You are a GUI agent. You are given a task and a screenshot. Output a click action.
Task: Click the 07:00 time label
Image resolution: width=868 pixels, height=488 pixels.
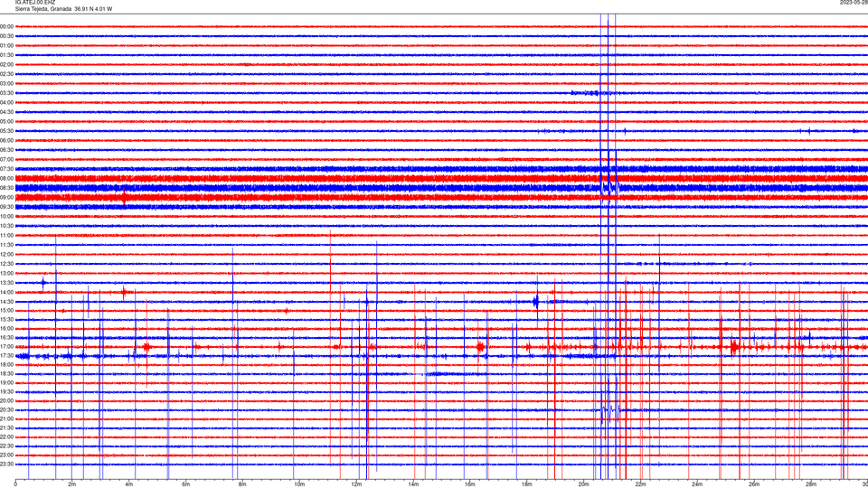[6, 159]
